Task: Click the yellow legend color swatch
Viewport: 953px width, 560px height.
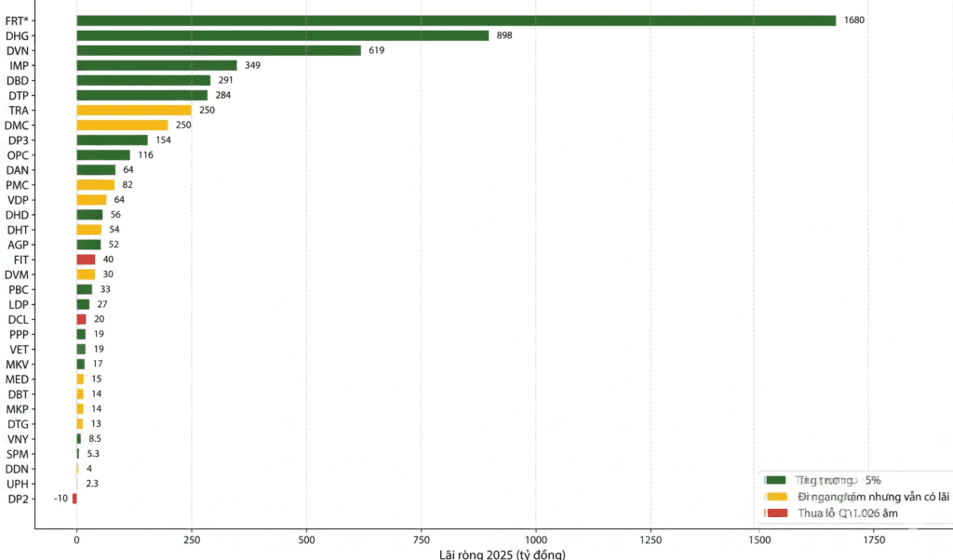Action: [777, 496]
